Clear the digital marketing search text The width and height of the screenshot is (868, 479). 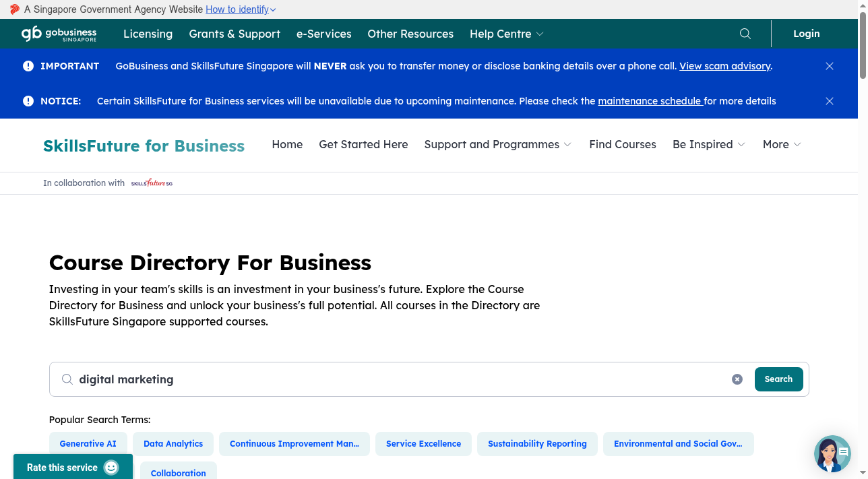737,379
